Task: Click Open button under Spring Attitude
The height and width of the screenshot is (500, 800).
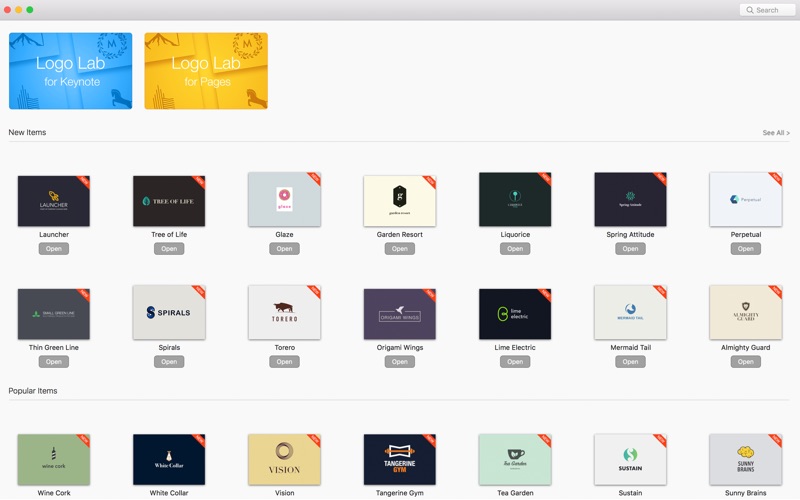Action: click(630, 249)
